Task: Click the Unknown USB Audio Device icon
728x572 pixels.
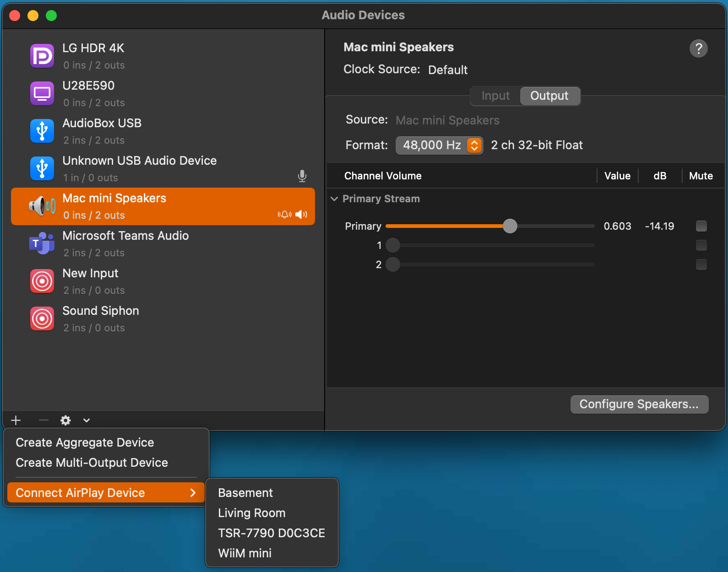Action: (x=42, y=168)
